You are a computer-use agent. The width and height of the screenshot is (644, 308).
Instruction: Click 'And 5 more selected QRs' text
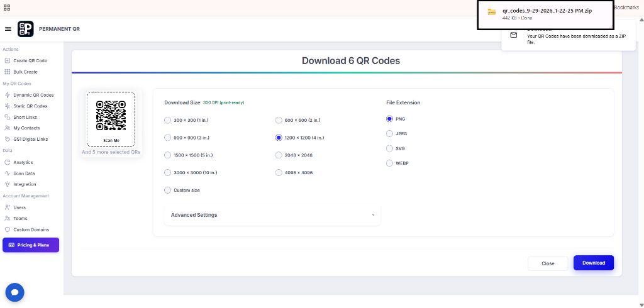[x=111, y=152]
